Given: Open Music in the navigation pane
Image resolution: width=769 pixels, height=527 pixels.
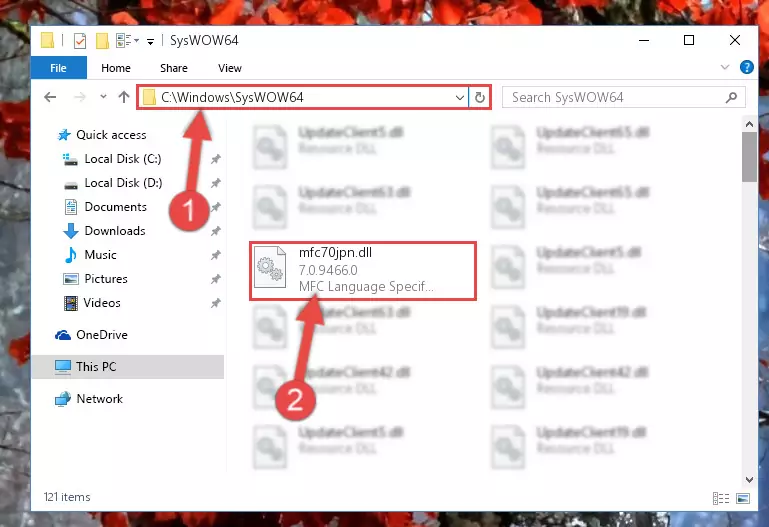Looking at the screenshot, I should (x=100, y=255).
